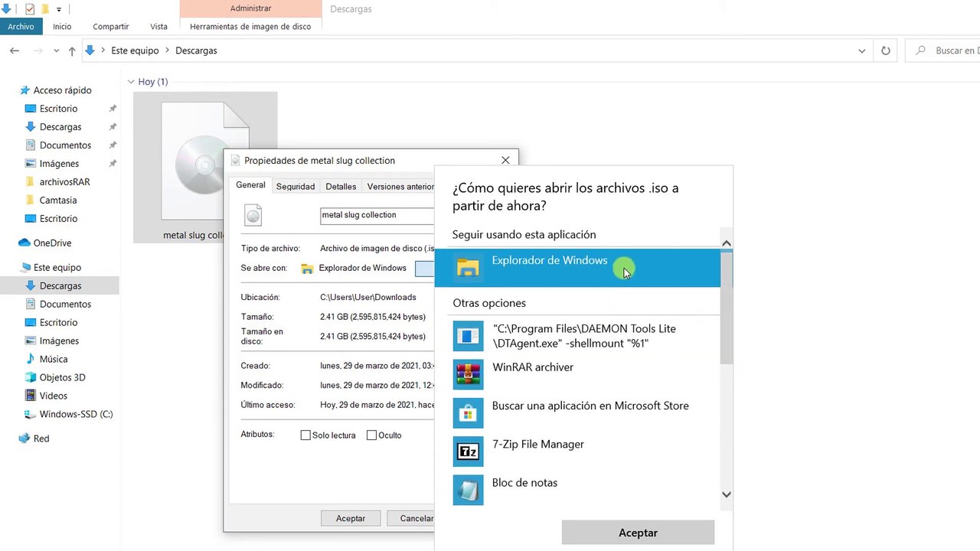Select the General properties tab

pos(250,185)
